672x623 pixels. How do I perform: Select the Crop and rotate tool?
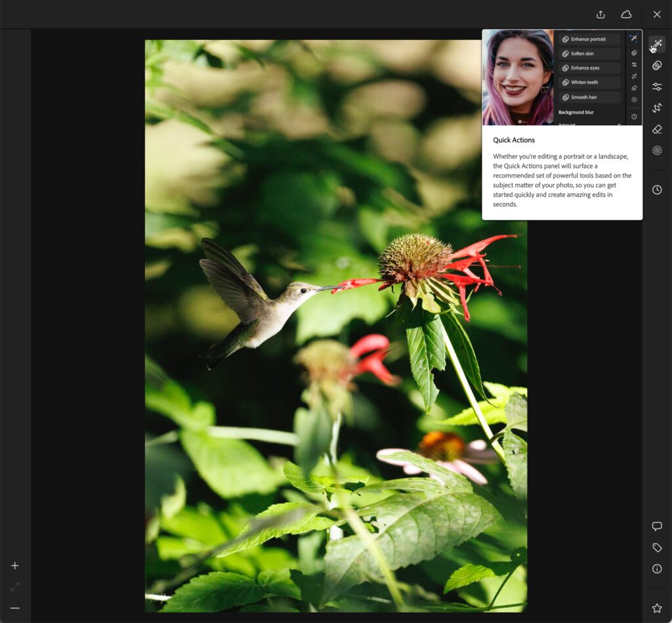pyautogui.click(x=657, y=108)
